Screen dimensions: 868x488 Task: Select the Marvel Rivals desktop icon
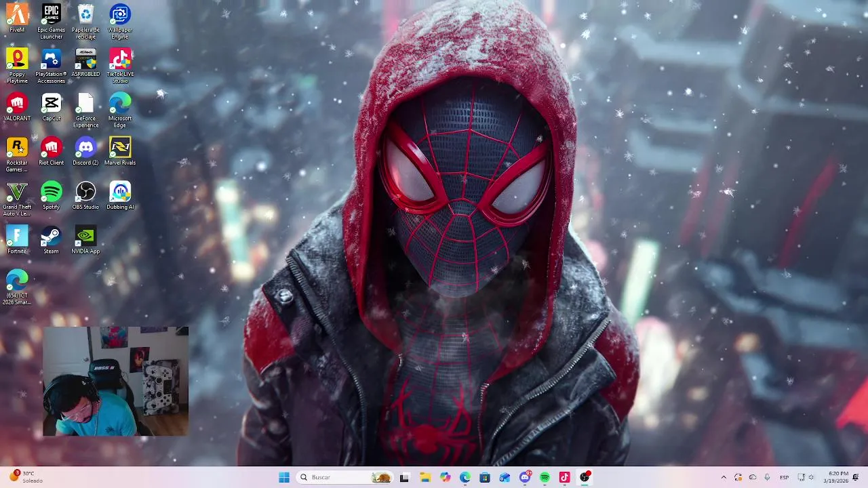120,150
